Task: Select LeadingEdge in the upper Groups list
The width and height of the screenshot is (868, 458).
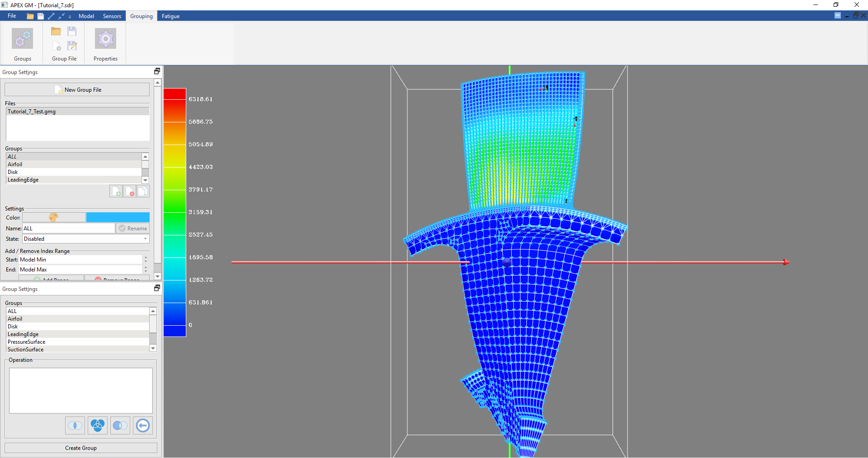Action: click(x=74, y=180)
